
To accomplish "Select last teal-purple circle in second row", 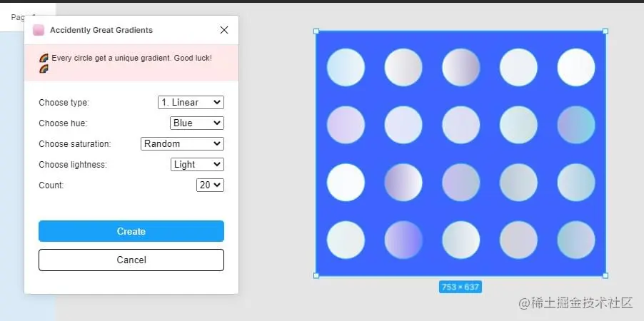I will tap(576, 125).
